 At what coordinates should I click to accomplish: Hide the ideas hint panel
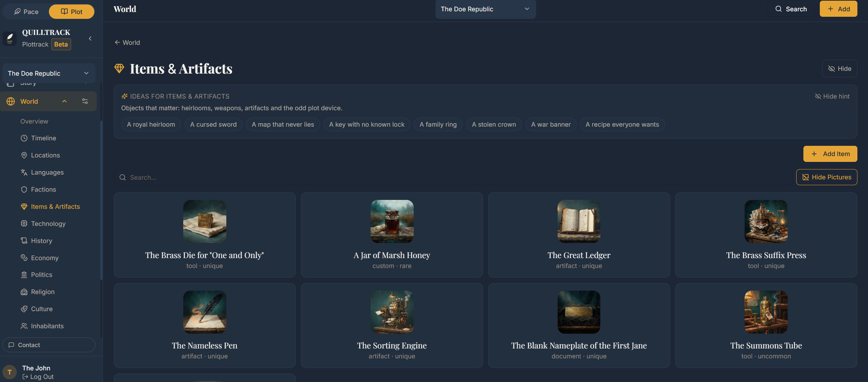point(832,97)
